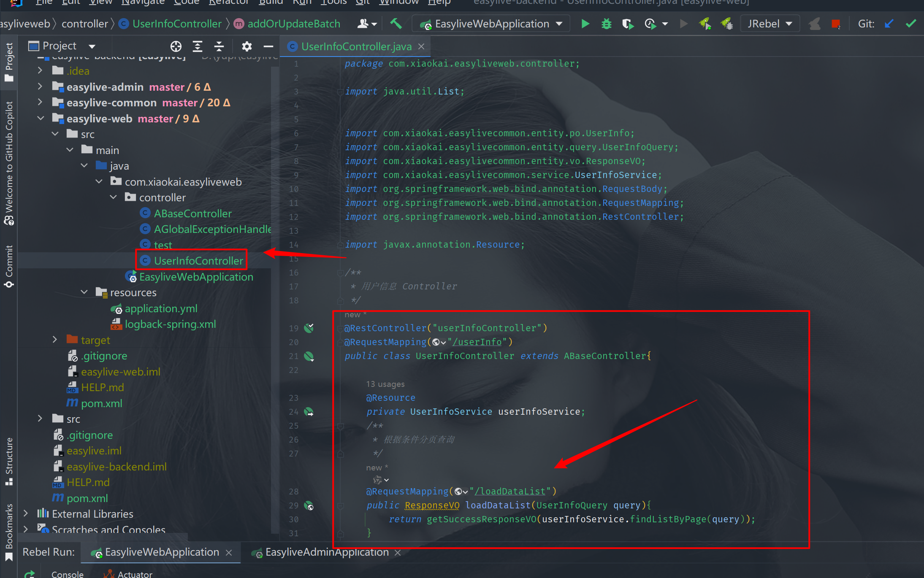The image size is (924, 578).
Task: Click the Git update project arrow
Action: pos(889,24)
